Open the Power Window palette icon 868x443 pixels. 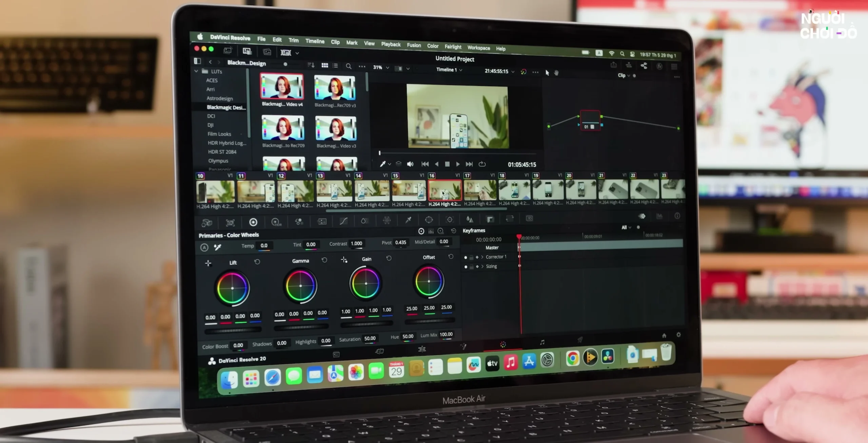click(429, 220)
